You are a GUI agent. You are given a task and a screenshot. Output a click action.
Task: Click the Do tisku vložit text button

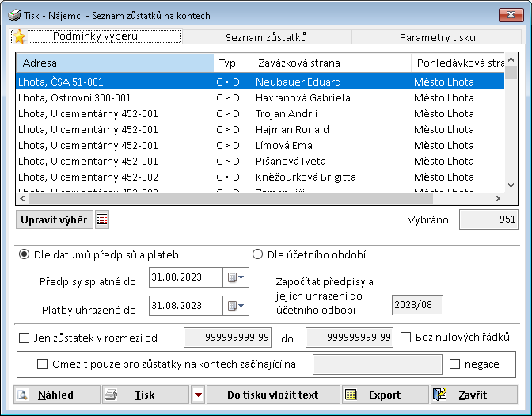272,395
